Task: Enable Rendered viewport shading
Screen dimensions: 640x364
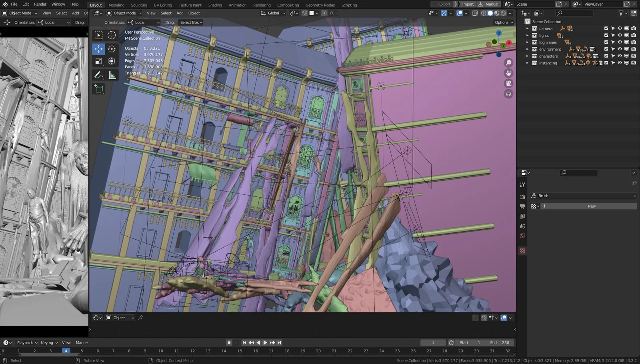Action: pyautogui.click(x=503, y=13)
